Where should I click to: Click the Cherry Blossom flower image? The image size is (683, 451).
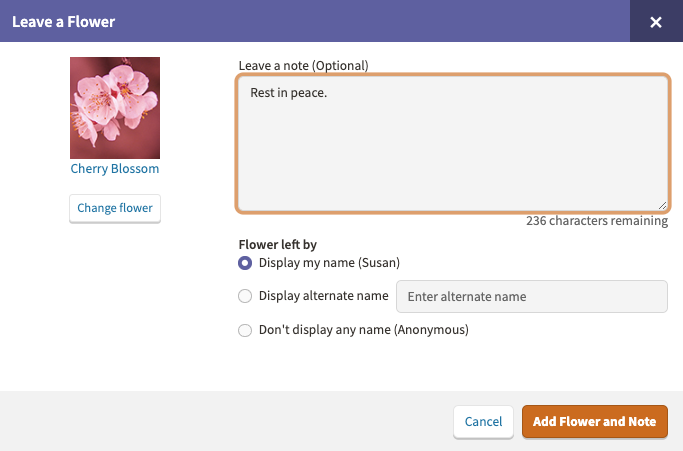click(115, 108)
